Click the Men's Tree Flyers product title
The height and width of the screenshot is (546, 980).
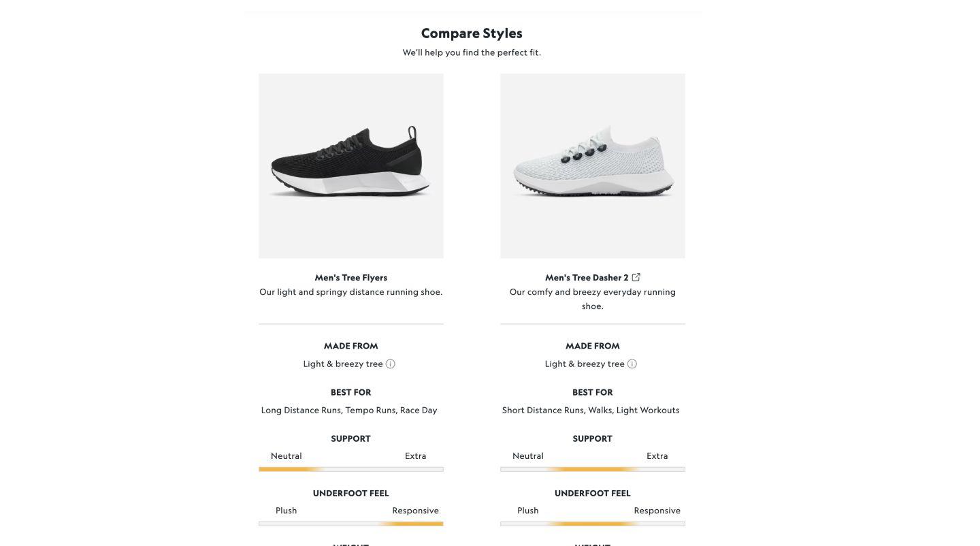[350, 276]
